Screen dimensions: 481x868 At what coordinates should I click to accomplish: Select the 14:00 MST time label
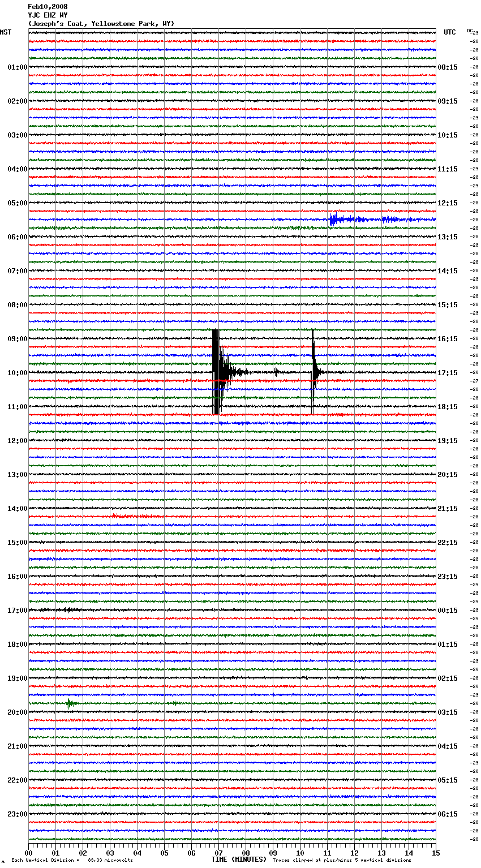[18, 509]
